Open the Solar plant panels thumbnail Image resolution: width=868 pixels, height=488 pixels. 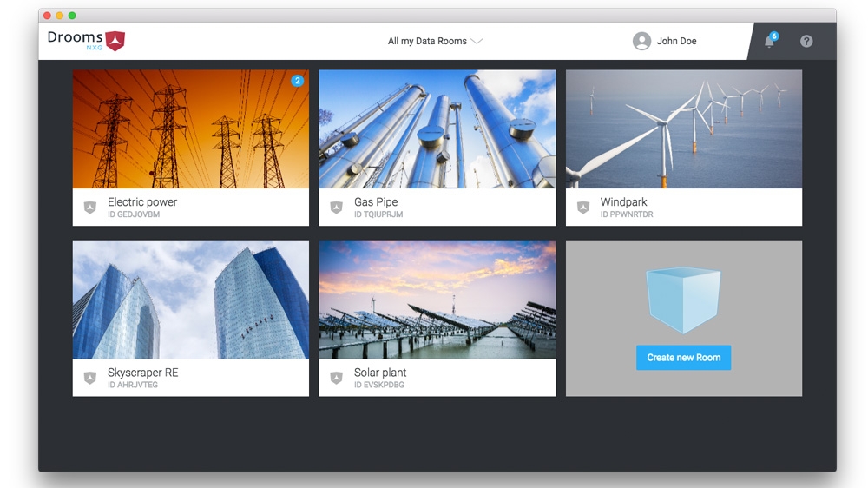(437, 300)
